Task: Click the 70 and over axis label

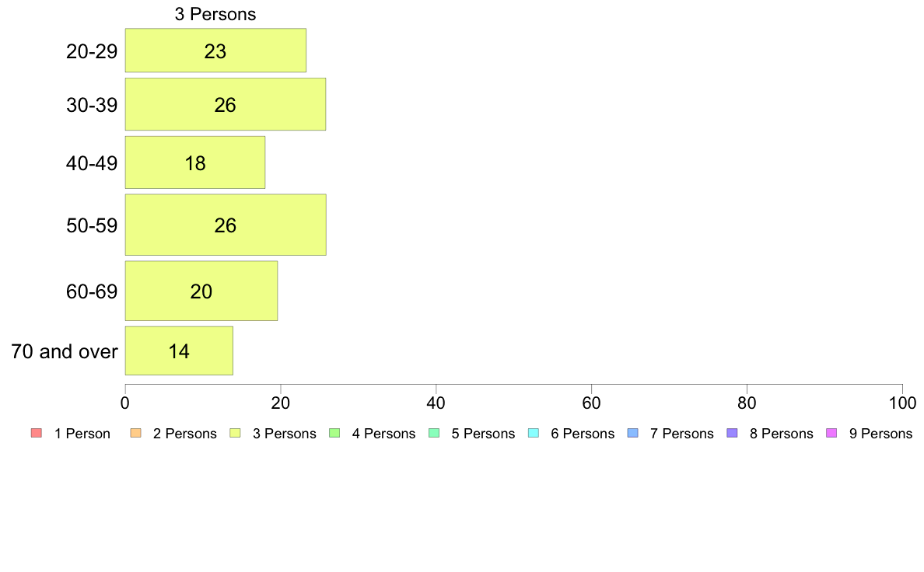Action: (65, 352)
